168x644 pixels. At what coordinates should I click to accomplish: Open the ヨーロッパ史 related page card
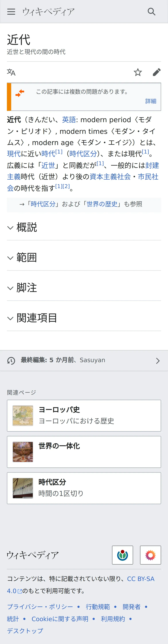(84, 416)
